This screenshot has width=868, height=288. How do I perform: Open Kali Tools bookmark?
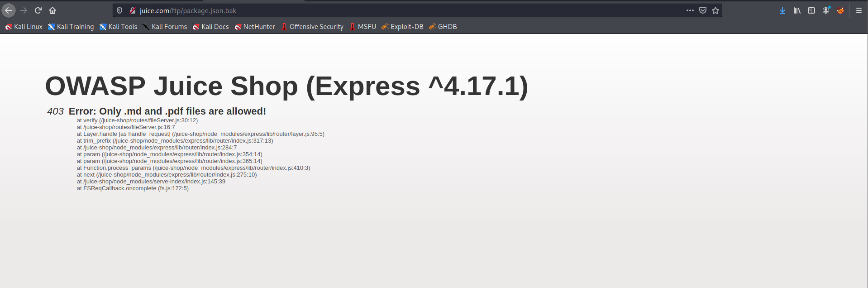pyautogui.click(x=118, y=27)
